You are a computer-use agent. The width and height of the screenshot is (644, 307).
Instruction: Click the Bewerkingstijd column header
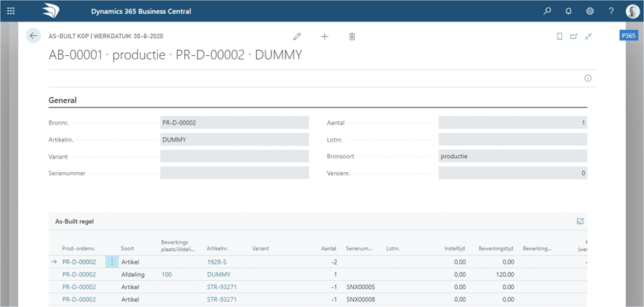pos(496,248)
